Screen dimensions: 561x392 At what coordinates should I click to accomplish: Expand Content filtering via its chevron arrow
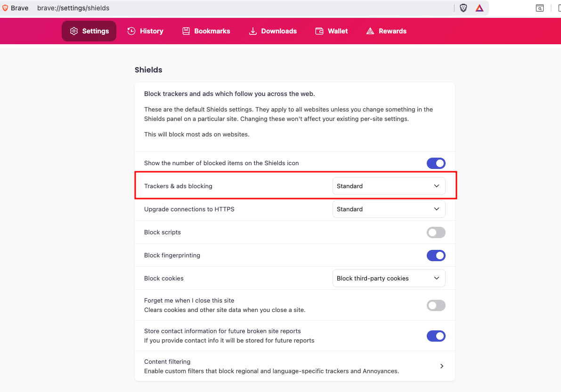(x=441, y=366)
